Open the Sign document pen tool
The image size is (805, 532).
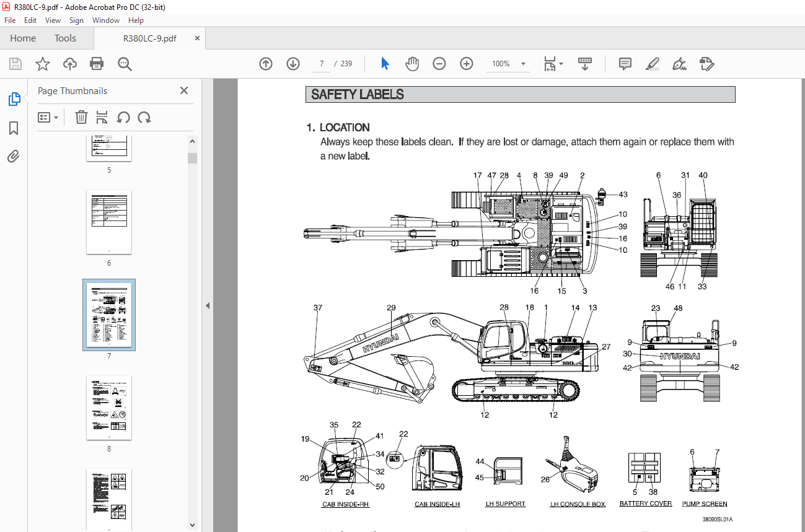[x=679, y=64]
